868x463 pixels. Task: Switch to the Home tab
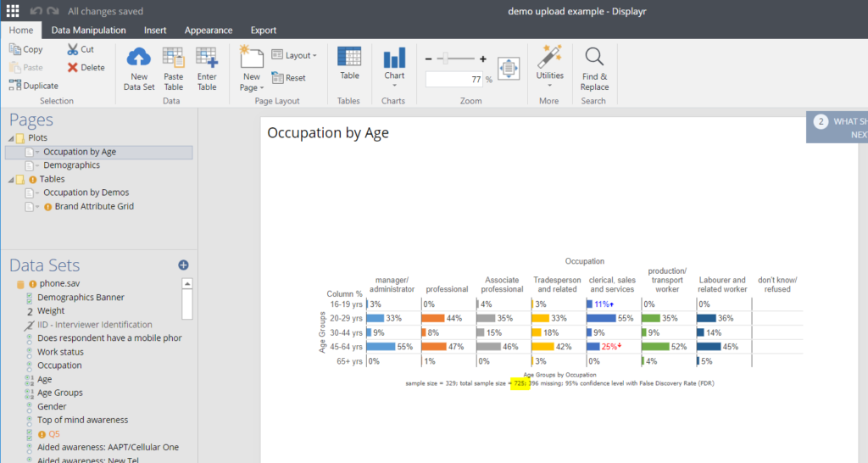pyautogui.click(x=21, y=30)
